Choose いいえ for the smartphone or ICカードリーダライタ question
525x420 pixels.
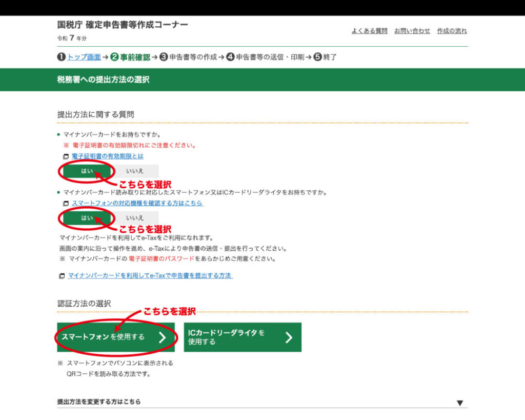click(135, 218)
